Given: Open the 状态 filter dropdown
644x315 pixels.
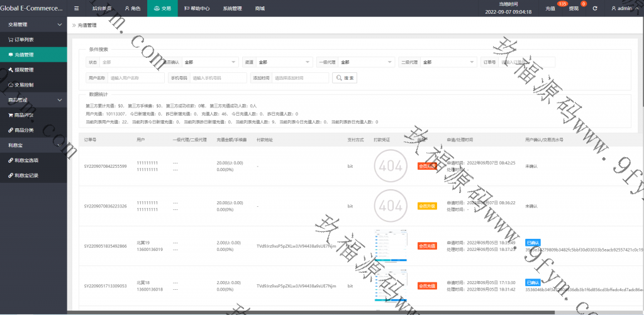Looking at the screenshot, I should [126, 62].
